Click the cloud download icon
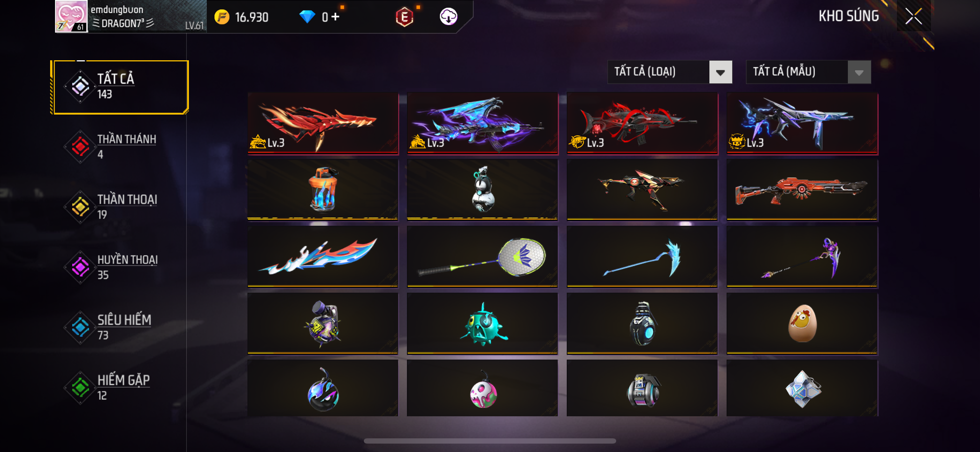 pyautogui.click(x=448, y=17)
